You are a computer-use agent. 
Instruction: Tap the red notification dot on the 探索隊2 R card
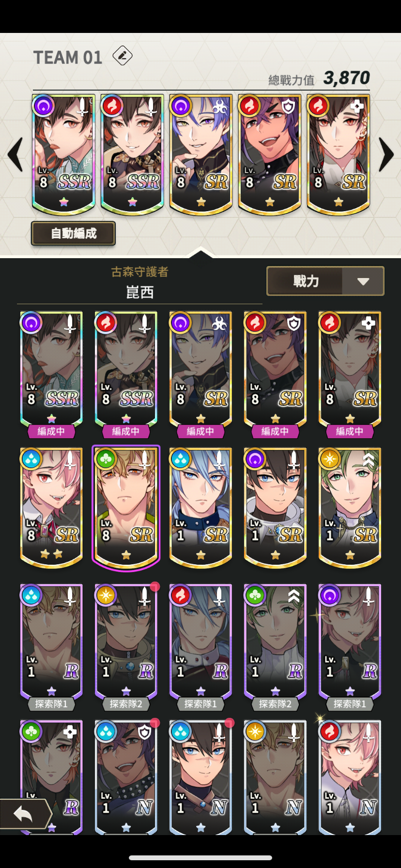click(x=155, y=587)
